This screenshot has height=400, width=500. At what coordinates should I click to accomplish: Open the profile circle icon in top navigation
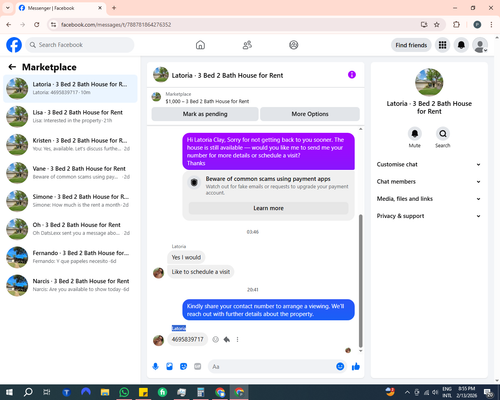tap(294, 45)
